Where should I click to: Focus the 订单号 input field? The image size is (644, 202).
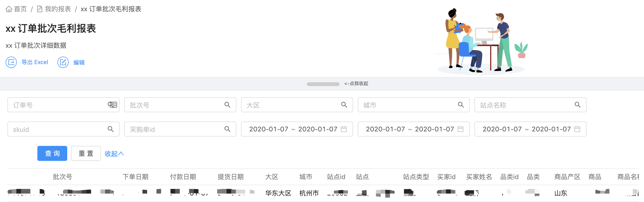tap(64, 105)
